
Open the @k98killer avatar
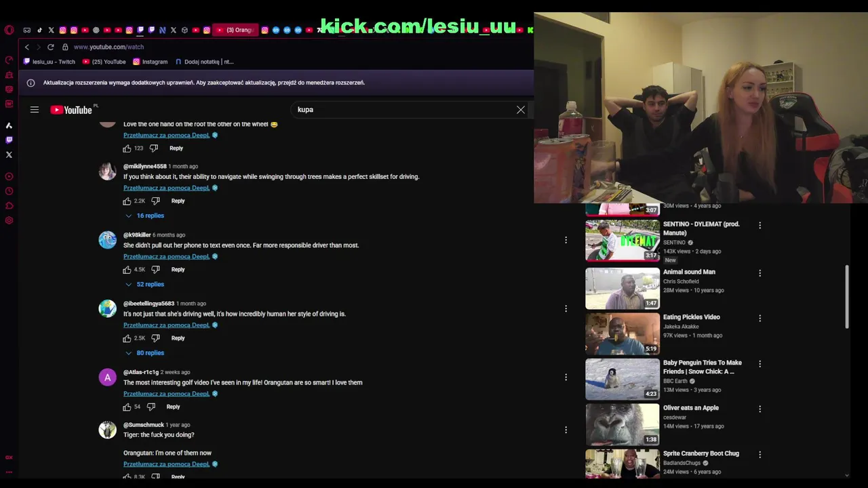tap(108, 240)
